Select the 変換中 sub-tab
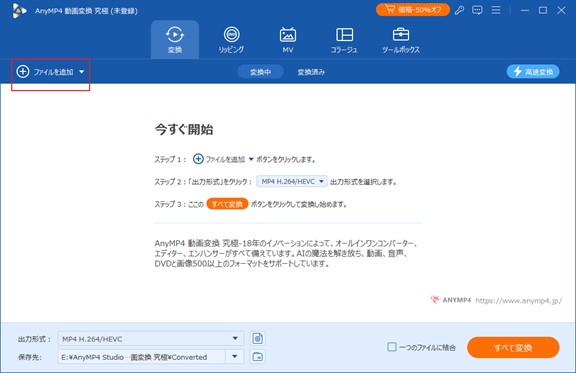 point(260,72)
